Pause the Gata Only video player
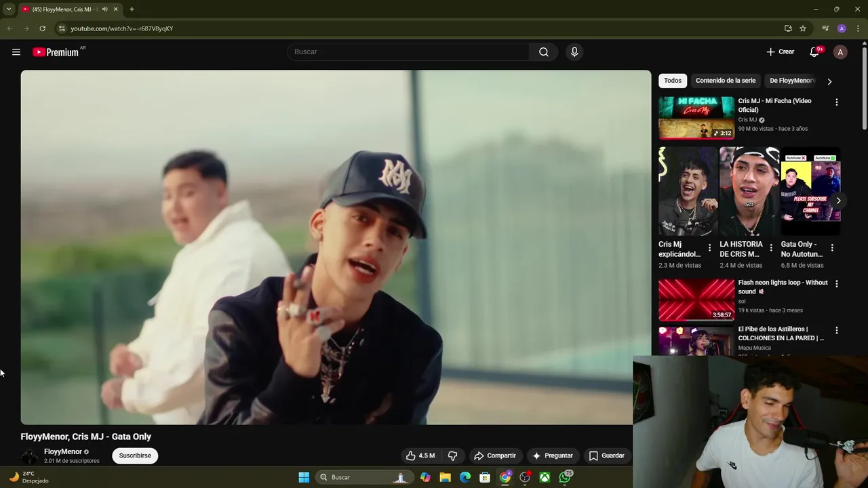 pyautogui.click(x=336, y=247)
